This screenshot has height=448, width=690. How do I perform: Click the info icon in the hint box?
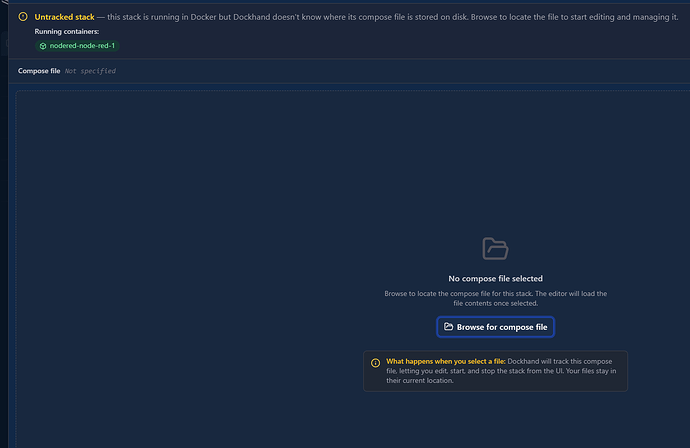(x=375, y=362)
